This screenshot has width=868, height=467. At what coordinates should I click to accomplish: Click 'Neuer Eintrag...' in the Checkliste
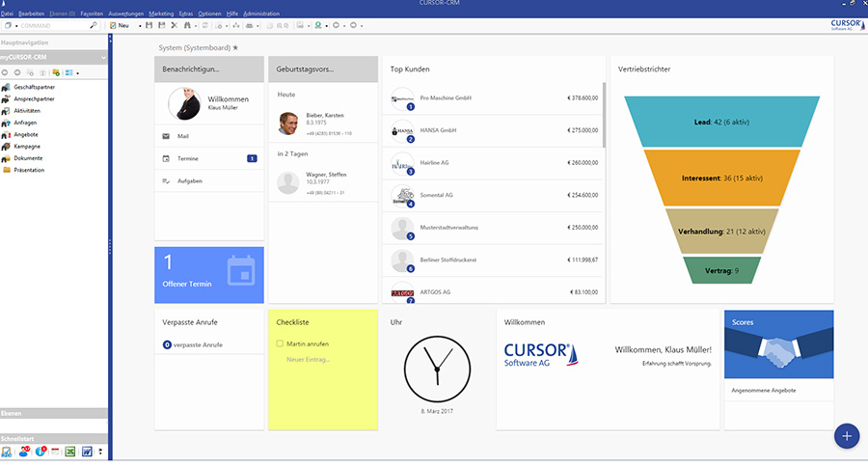coord(309,359)
